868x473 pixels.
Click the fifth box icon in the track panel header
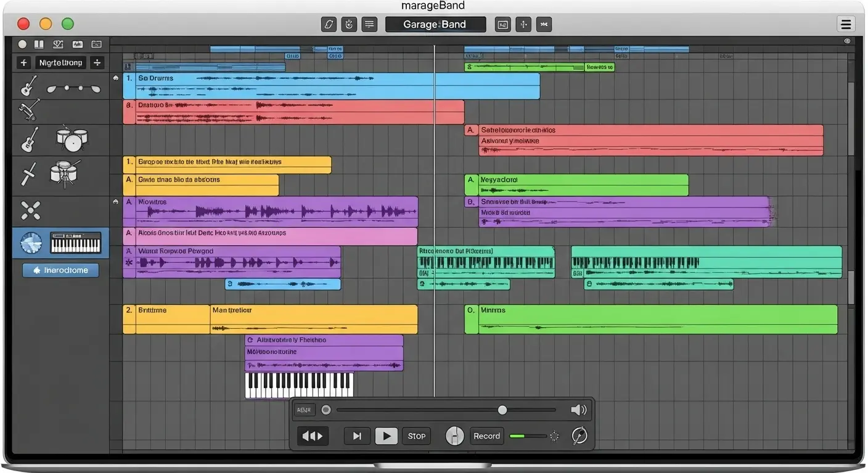pos(96,44)
